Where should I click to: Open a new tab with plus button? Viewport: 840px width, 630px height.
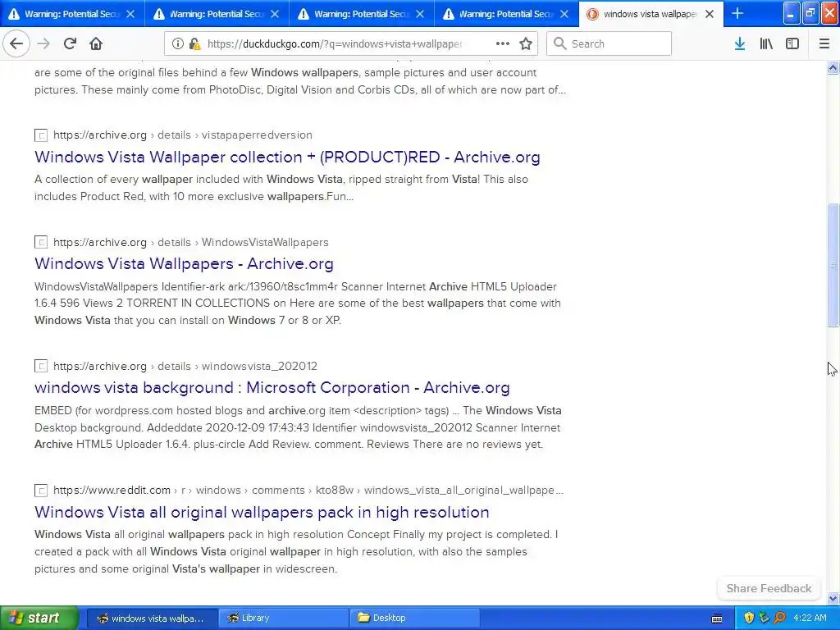[737, 13]
